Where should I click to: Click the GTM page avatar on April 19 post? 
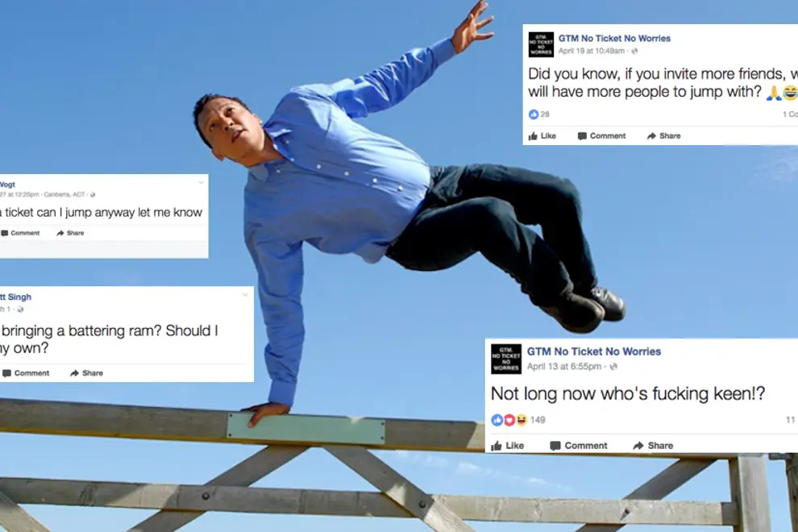(541, 44)
